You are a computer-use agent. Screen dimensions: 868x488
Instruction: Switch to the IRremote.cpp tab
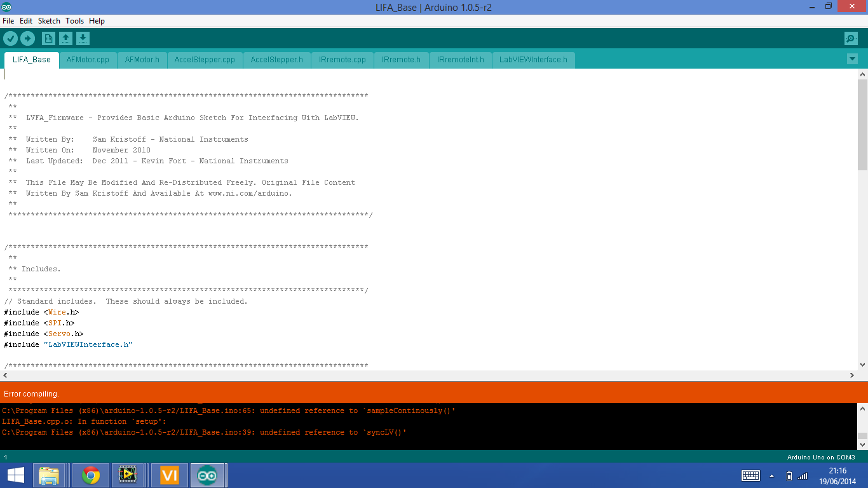click(x=342, y=60)
